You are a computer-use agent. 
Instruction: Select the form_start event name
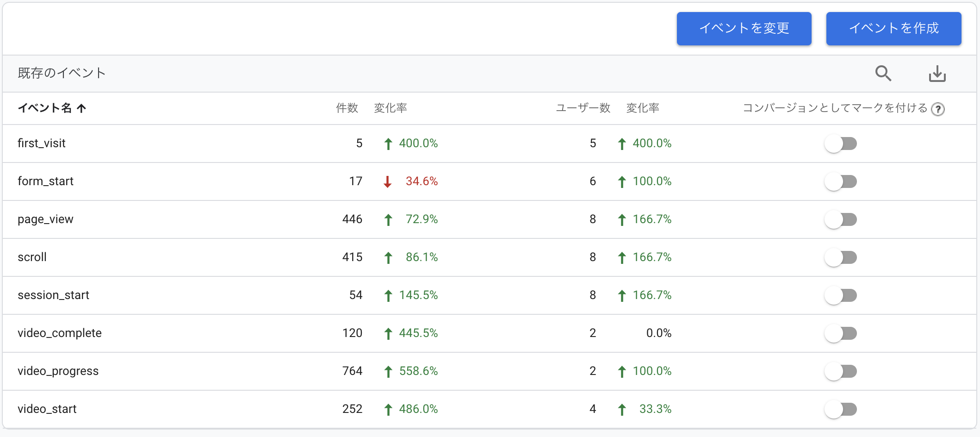click(x=45, y=181)
